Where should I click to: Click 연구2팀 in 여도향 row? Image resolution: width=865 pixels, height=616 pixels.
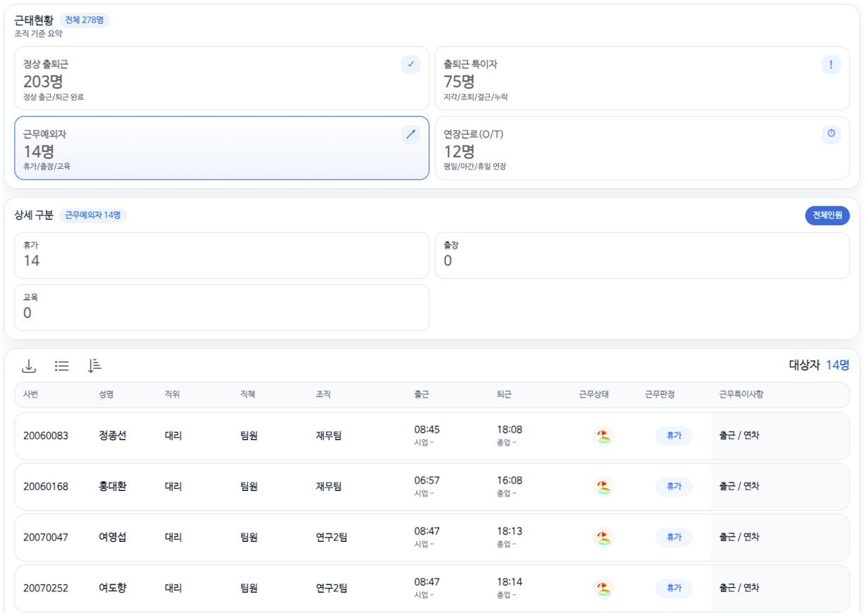click(x=331, y=588)
